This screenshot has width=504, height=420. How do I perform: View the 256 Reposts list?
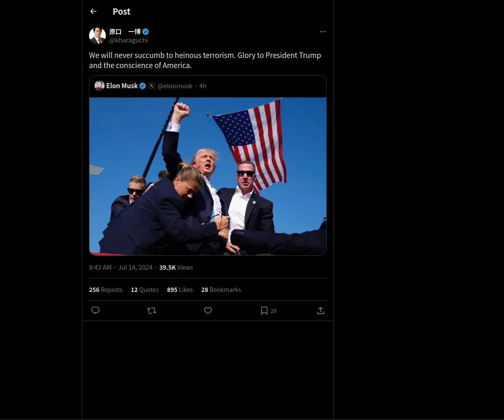pos(106,290)
